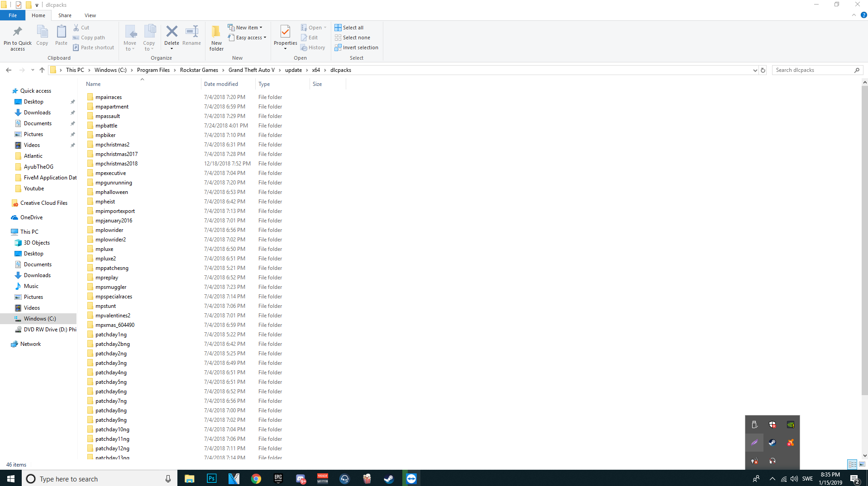Click the Edit ribbon button

(310, 38)
